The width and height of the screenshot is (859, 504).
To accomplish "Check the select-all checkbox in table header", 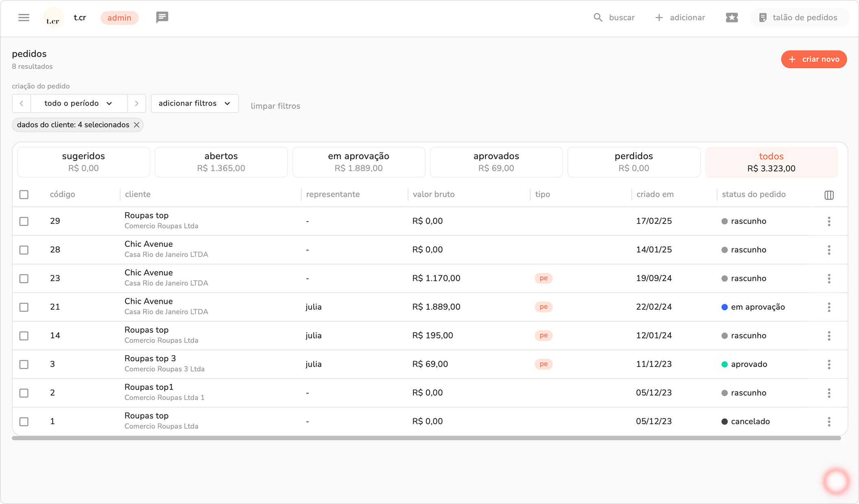I will (24, 195).
